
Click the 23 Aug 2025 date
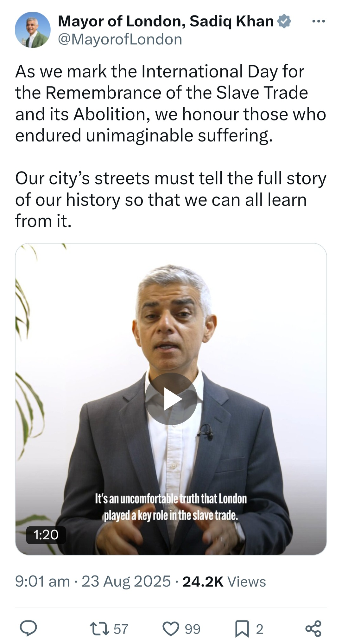pyautogui.click(x=126, y=582)
